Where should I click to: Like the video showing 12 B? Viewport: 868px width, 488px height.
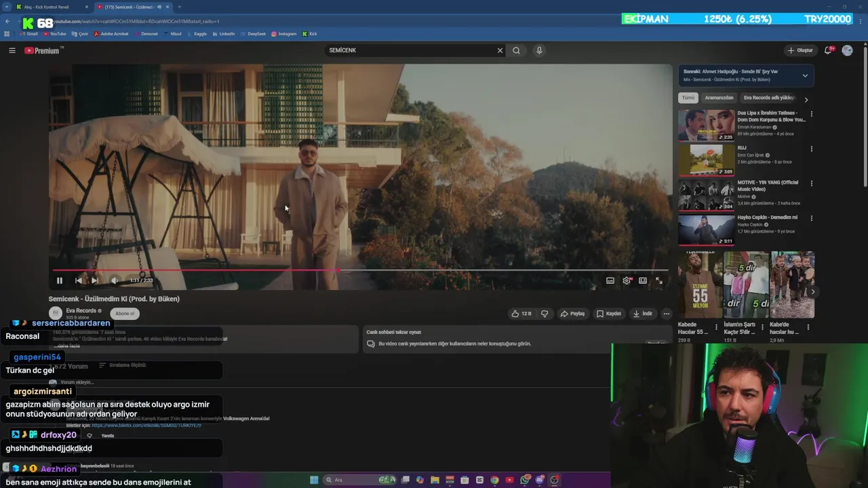pyautogui.click(x=521, y=314)
